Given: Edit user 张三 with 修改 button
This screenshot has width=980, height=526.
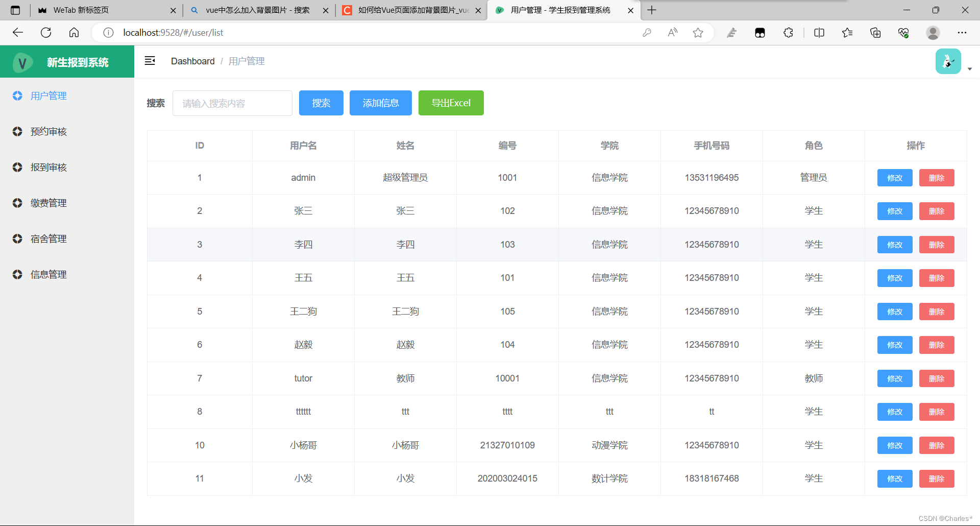Looking at the screenshot, I should pos(895,211).
